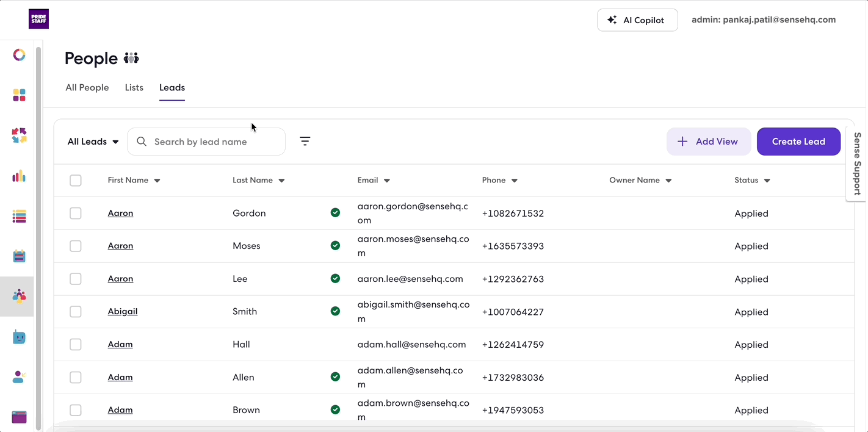Click verified checkmark beside aaron.lee email
The image size is (868, 432).
click(335, 278)
